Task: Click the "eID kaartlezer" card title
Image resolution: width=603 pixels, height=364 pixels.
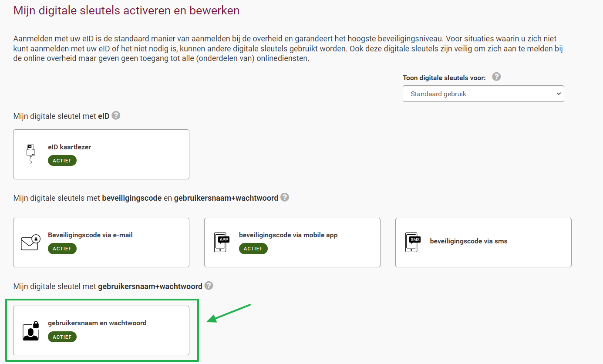Action: point(70,147)
